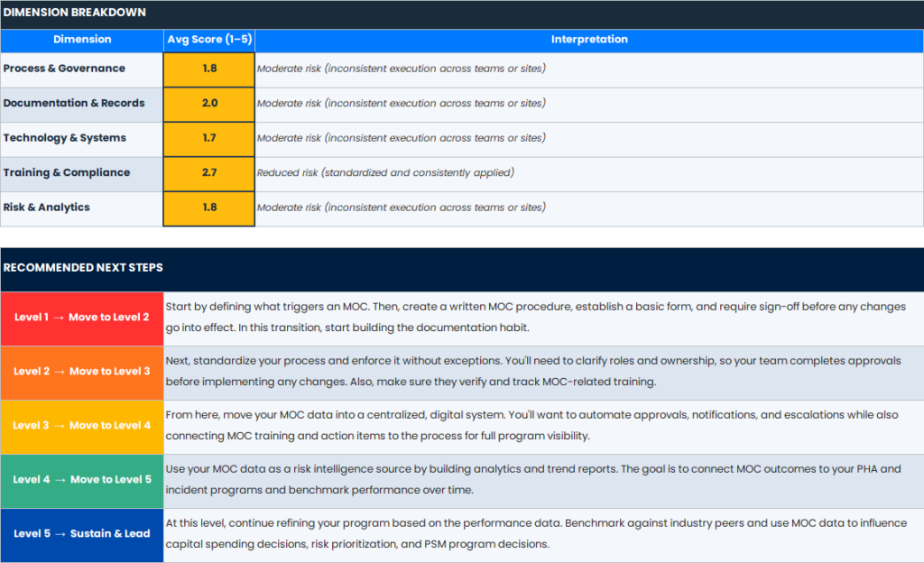The height and width of the screenshot is (563, 924).
Task: Click the red 'Level 1 → Move to Level 2' cell
Action: click(82, 318)
